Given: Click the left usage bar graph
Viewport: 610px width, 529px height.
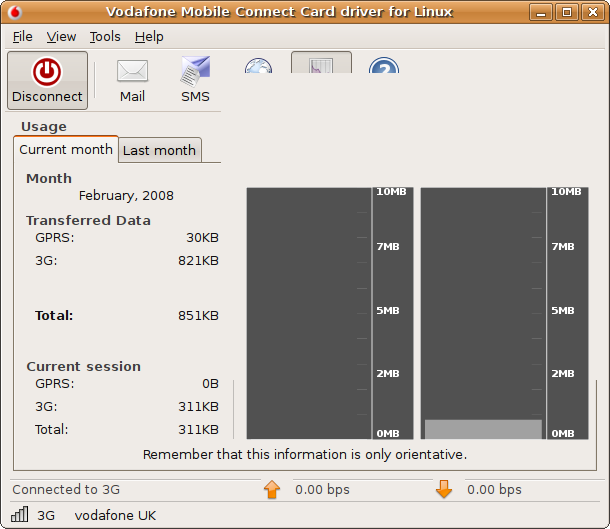Looking at the screenshot, I should coord(309,312).
